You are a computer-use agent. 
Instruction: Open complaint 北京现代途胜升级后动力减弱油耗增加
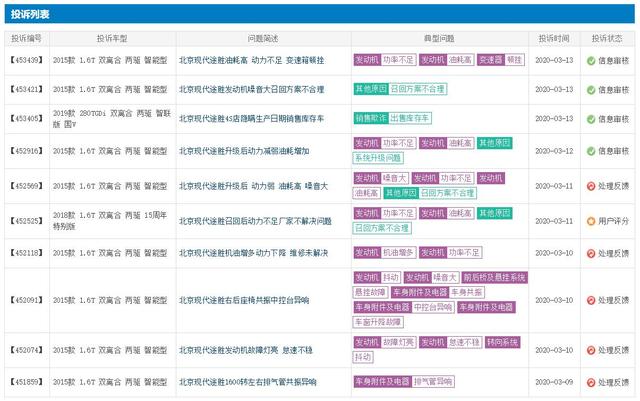(244, 151)
